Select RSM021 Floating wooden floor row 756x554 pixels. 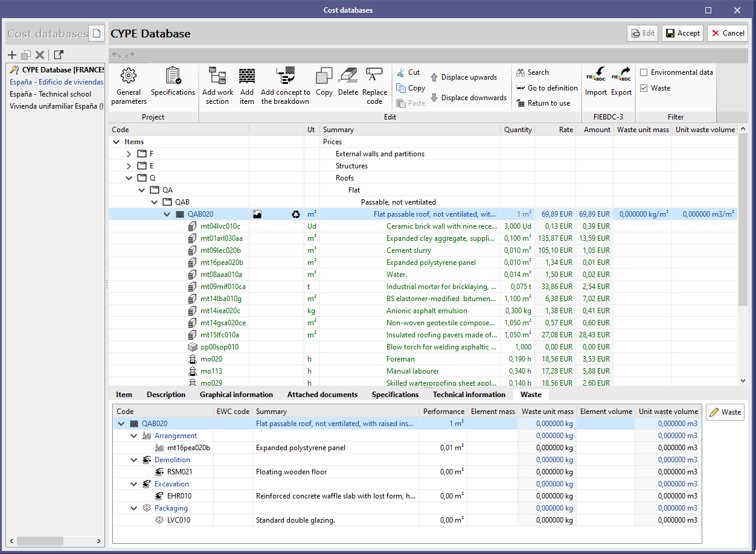[x=408, y=472]
